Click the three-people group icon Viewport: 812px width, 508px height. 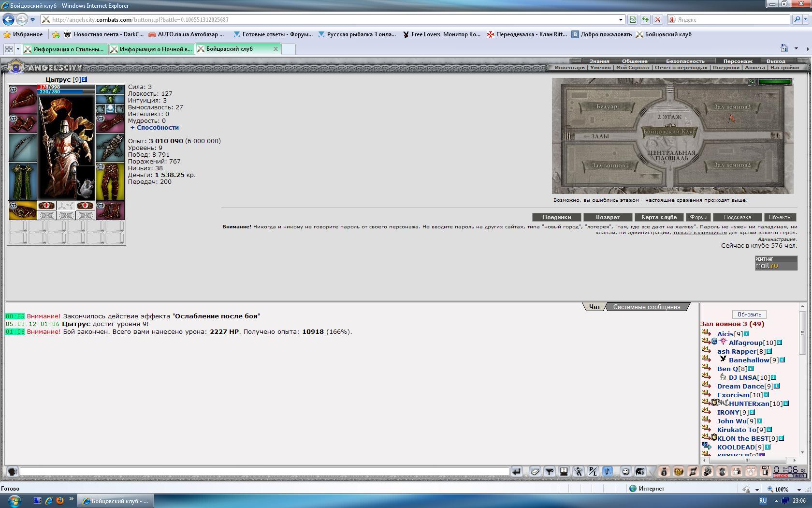point(751,471)
